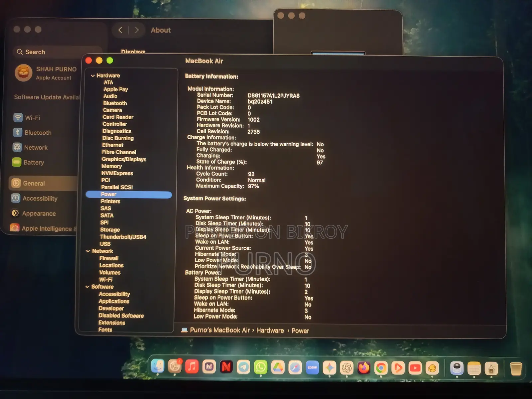Launch the Music app in the Dock
Image resolution: width=532 pixels, height=399 pixels.
point(192,367)
